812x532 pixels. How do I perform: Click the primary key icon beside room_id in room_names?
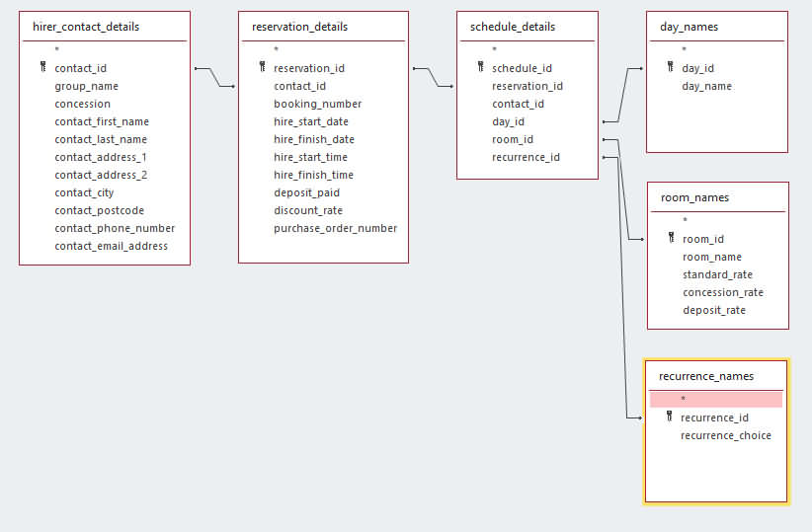coord(671,238)
